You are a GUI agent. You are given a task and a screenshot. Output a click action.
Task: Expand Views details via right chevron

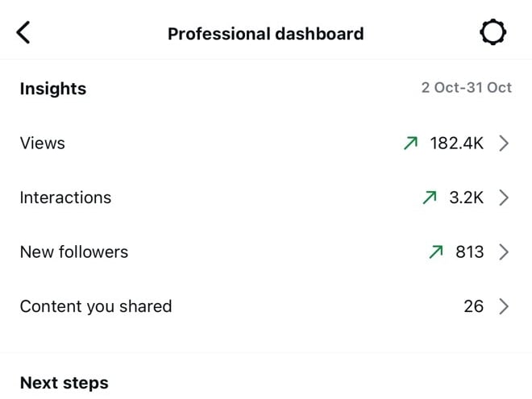click(504, 143)
